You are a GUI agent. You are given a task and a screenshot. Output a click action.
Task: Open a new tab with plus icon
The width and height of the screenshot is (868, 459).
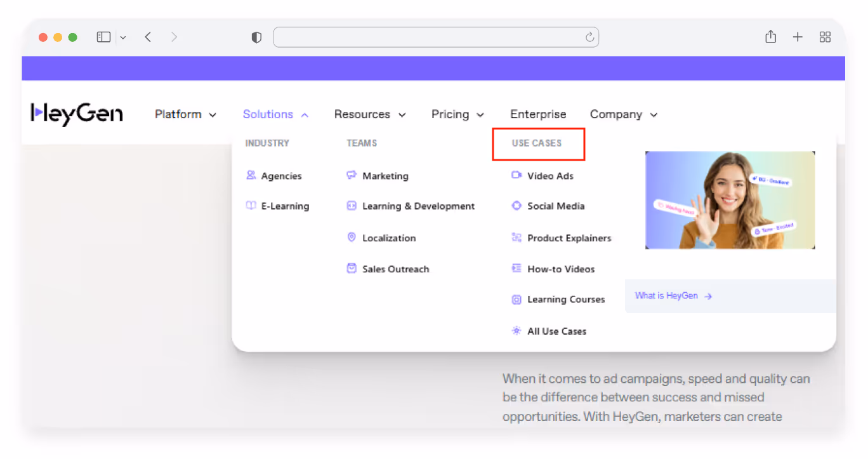click(798, 37)
